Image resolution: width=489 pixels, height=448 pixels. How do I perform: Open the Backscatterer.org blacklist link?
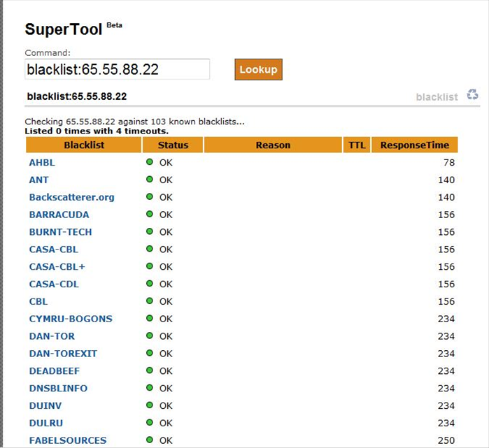(x=72, y=198)
